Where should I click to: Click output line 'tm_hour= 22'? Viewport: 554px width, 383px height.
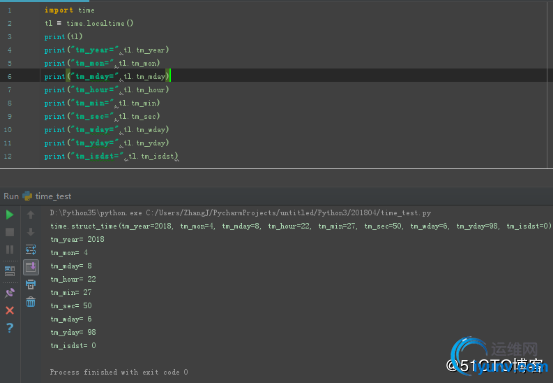73,279
